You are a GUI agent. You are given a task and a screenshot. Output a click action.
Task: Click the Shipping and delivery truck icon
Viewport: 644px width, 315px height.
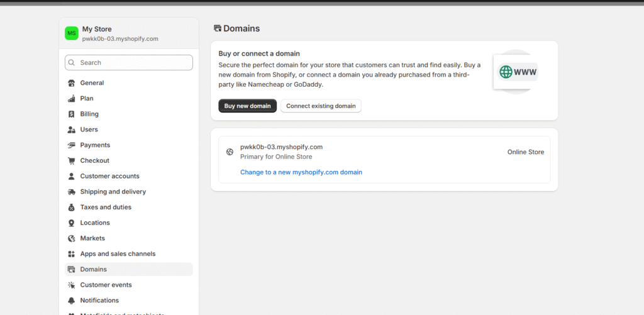[x=72, y=192]
